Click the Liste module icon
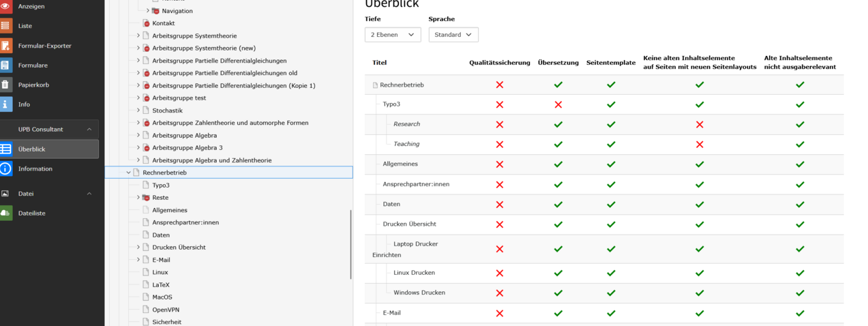The height and width of the screenshot is (326, 868). pos(5,26)
